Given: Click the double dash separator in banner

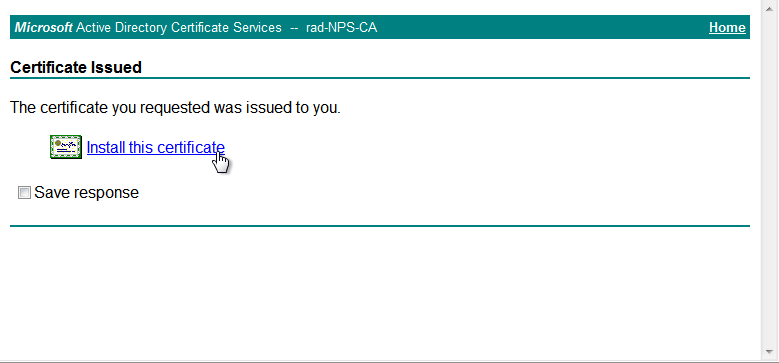Looking at the screenshot, I should [294, 28].
